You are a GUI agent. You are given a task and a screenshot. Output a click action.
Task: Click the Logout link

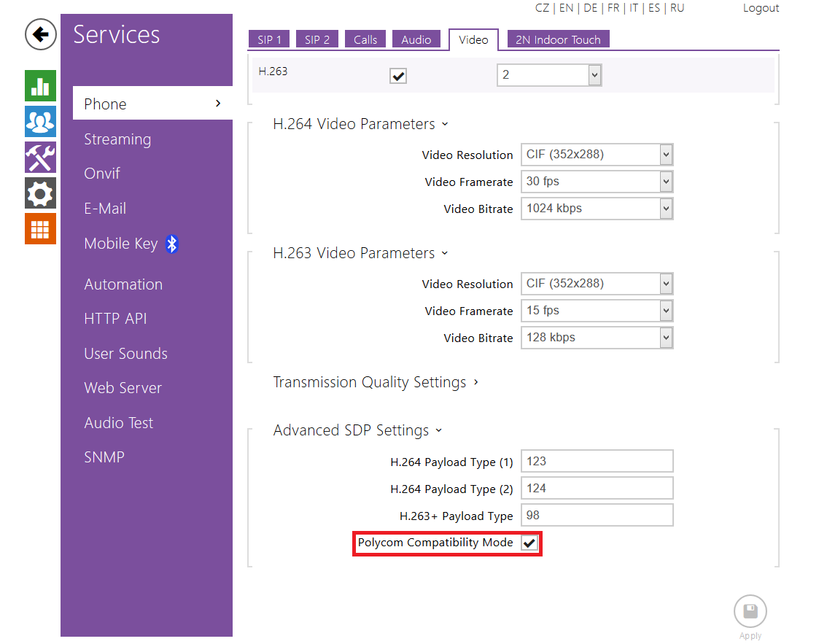pyautogui.click(x=761, y=8)
